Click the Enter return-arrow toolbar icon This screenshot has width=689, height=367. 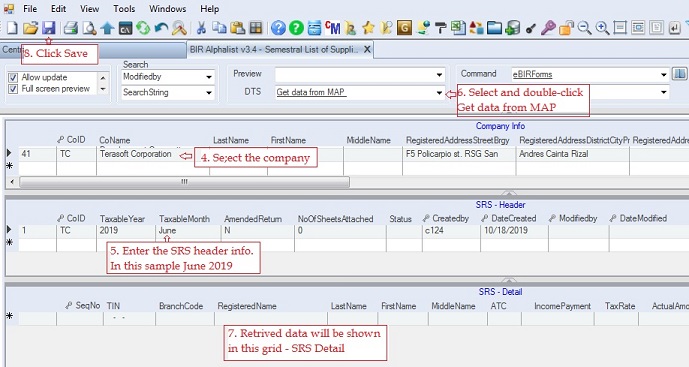click(674, 29)
